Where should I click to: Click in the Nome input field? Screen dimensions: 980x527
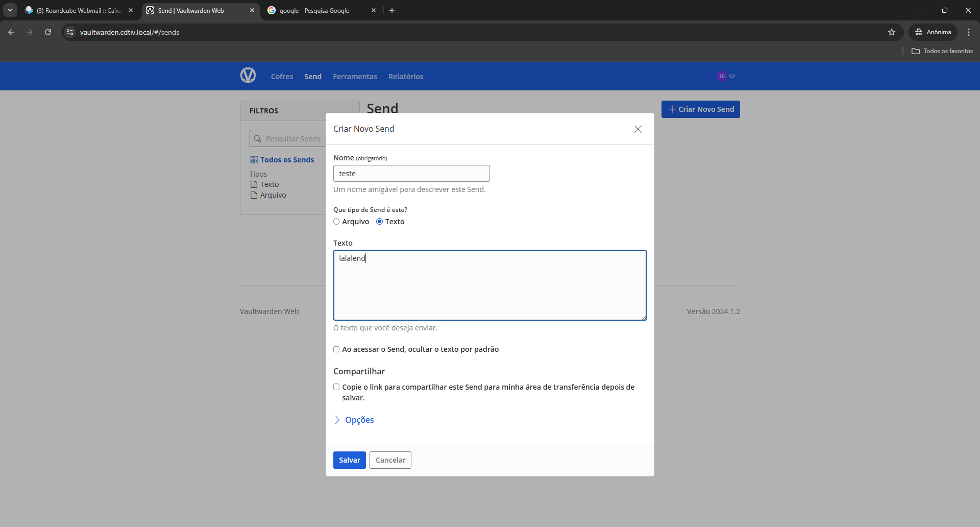(411, 174)
